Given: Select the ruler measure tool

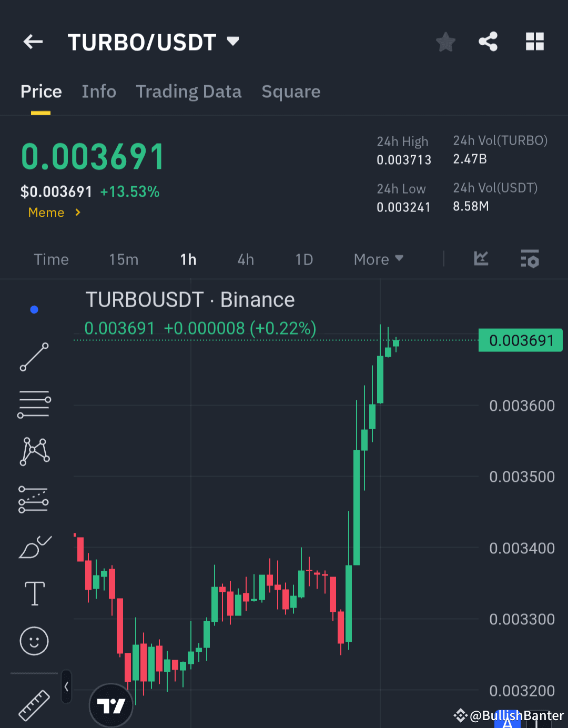Looking at the screenshot, I should 34,705.
